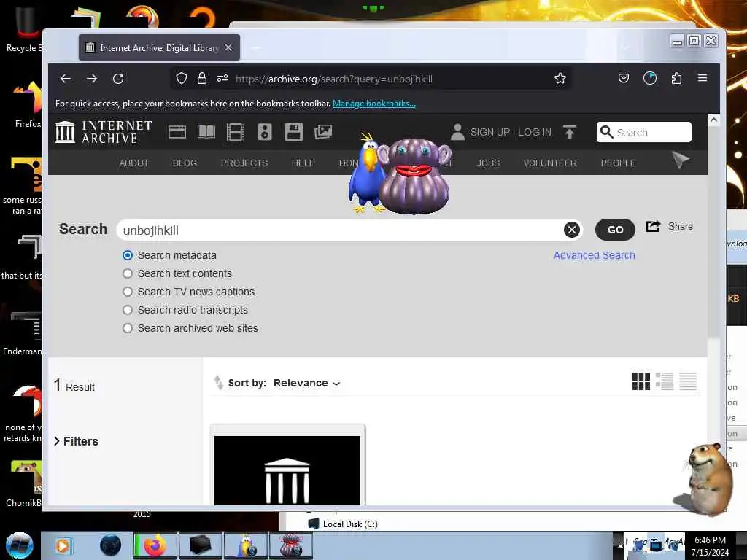Open the Firefox hamburger menu
Screen dimensions: 747x560
coord(703,78)
